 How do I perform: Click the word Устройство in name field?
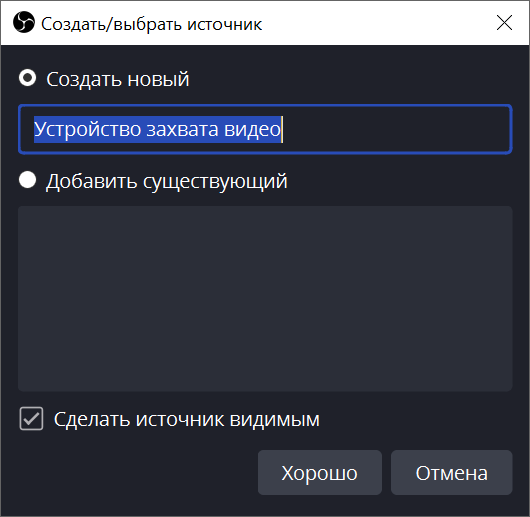(87, 129)
